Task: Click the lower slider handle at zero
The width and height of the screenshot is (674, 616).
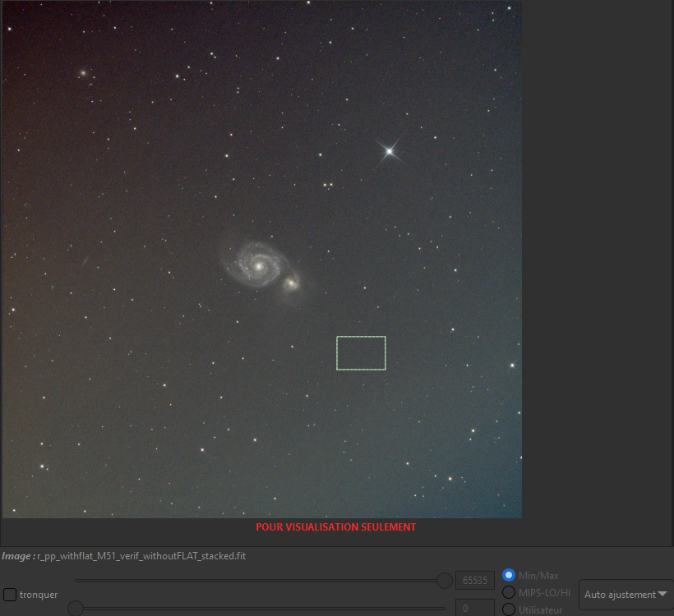Action: [75, 609]
